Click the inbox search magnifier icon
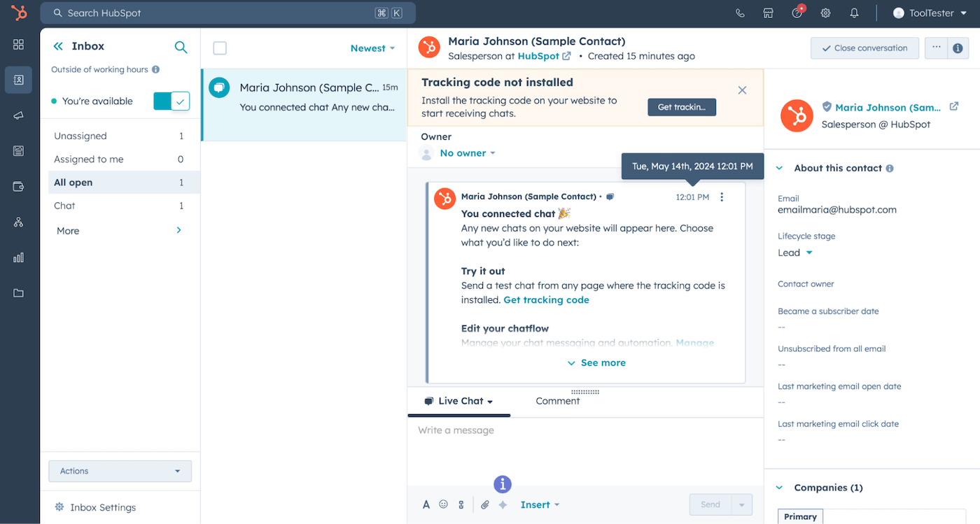This screenshot has width=980, height=524. 181,47
